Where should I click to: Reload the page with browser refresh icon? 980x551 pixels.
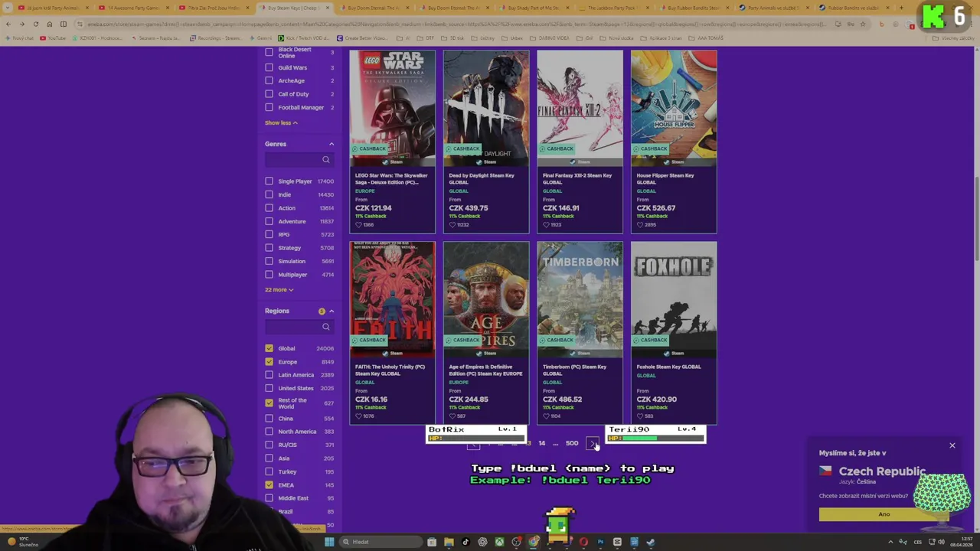tap(35, 24)
